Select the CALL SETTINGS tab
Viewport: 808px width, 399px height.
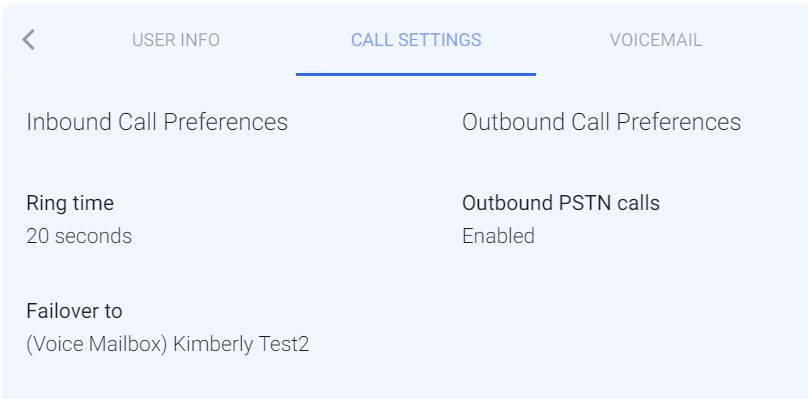click(416, 40)
